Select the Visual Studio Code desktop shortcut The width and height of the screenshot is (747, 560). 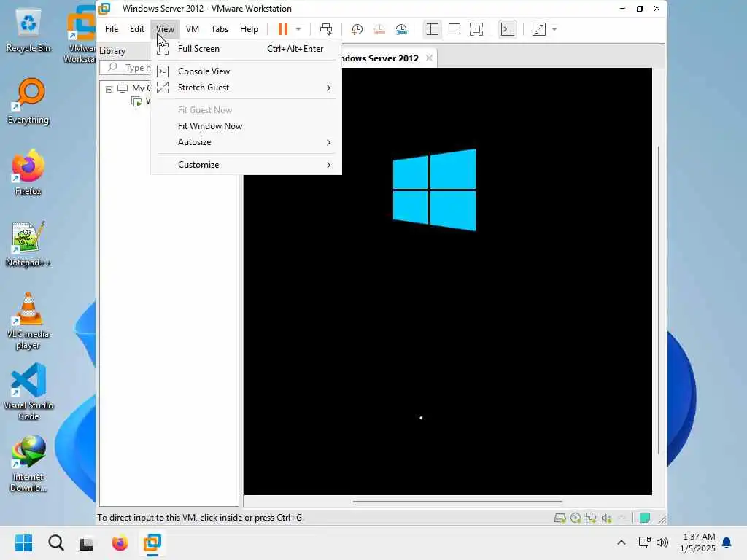[28, 392]
